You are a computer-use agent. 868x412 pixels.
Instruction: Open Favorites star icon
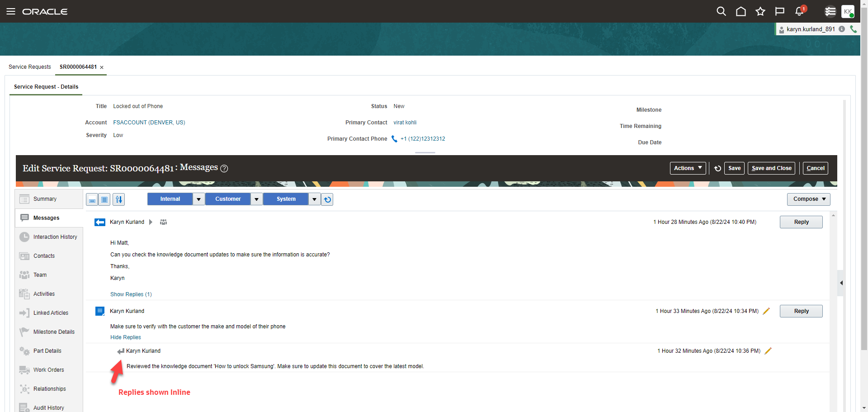(760, 11)
